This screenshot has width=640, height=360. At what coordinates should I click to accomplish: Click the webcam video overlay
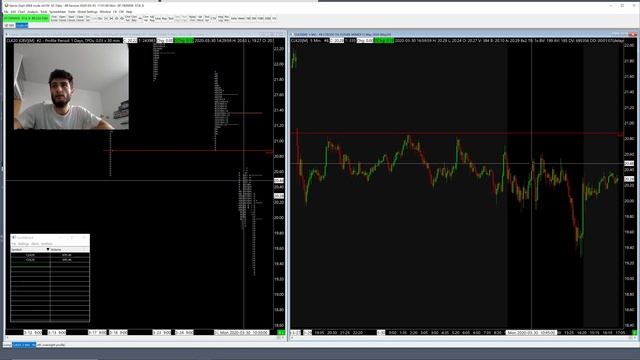tap(71, 87)
